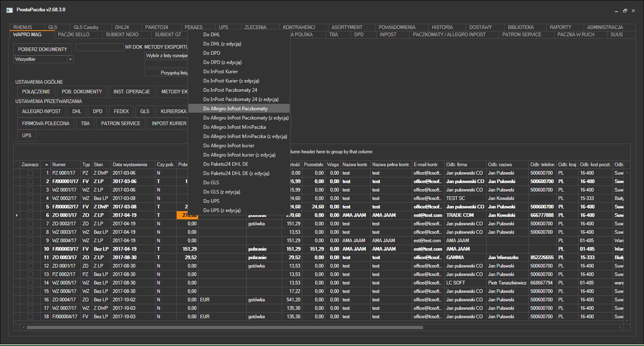Screen dimensions: 644x346
Task: Select Do InPost Paczkomaty 24 entry
Action: point(239,90)
